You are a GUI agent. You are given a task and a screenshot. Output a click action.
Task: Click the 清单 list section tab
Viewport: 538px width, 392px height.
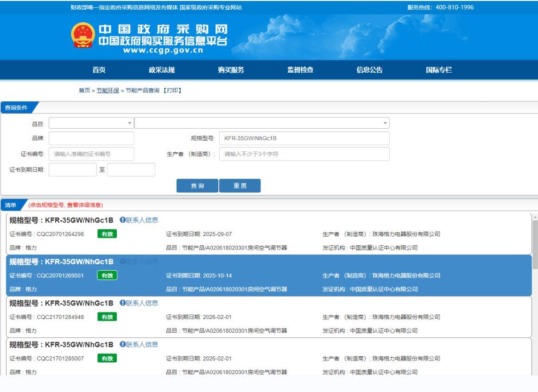tap(11, 205)
